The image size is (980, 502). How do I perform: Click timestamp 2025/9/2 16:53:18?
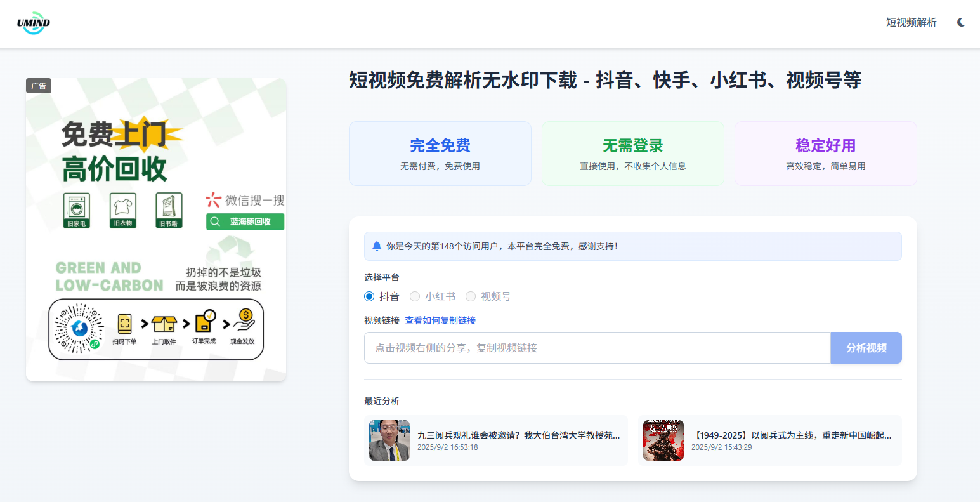coord(448,447)
